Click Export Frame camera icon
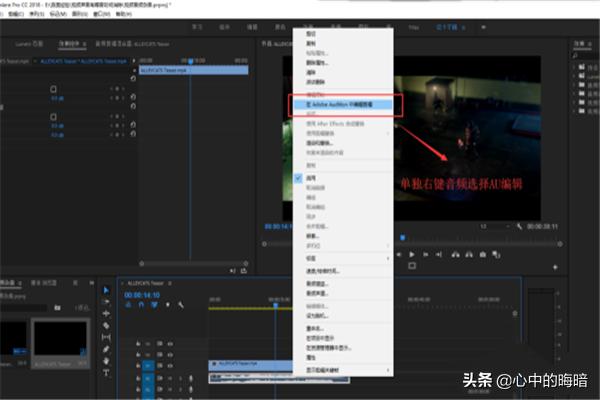 point(483,254)
